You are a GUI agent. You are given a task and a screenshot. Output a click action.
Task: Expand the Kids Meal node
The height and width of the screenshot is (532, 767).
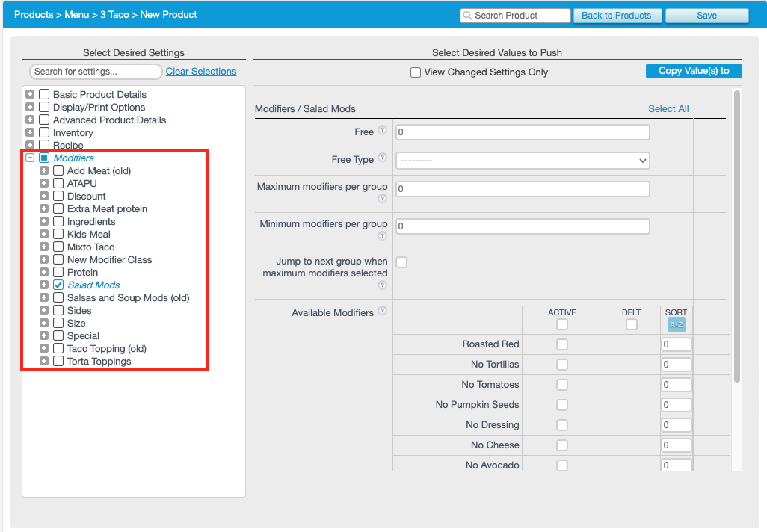(x=44, y=234)
